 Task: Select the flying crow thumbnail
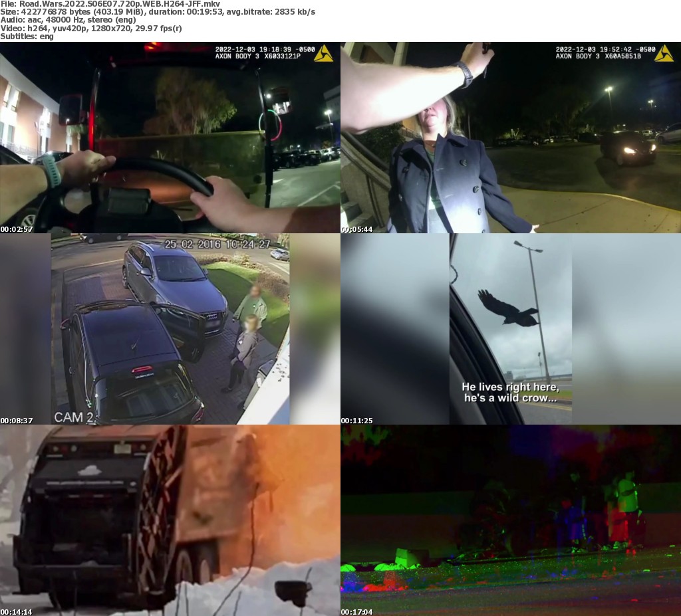click(x=511, y=329)
